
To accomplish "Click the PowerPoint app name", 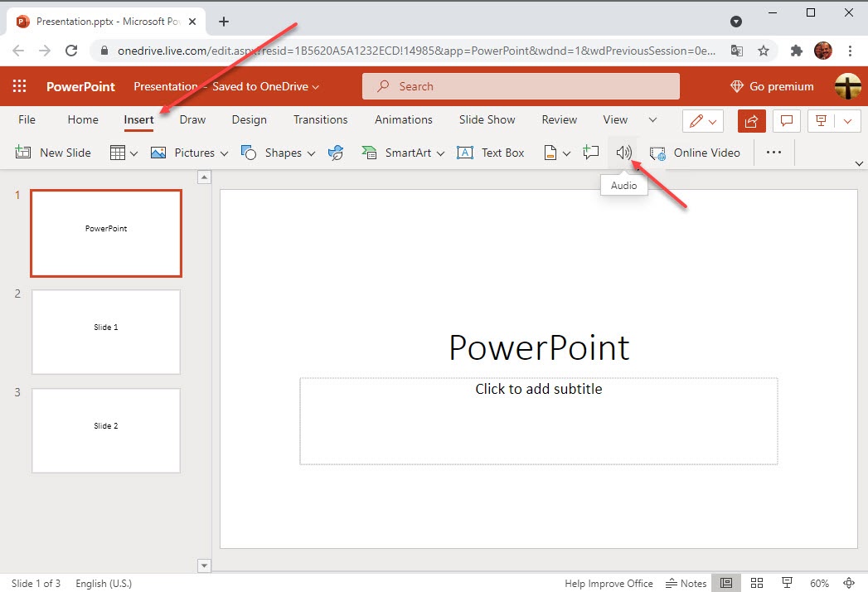I will 80,86.
